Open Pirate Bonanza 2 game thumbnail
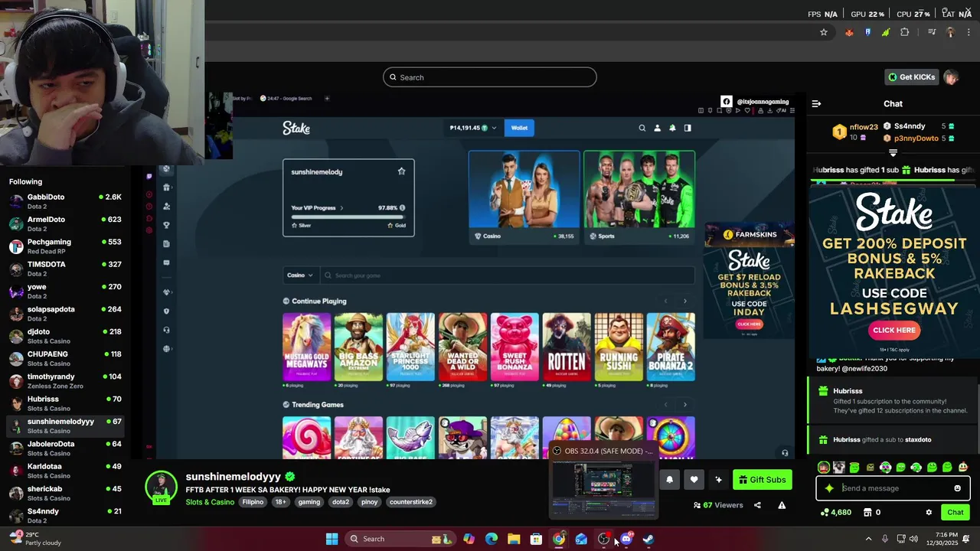Screen dimensions: 980x551 click(x=671, y=347)
